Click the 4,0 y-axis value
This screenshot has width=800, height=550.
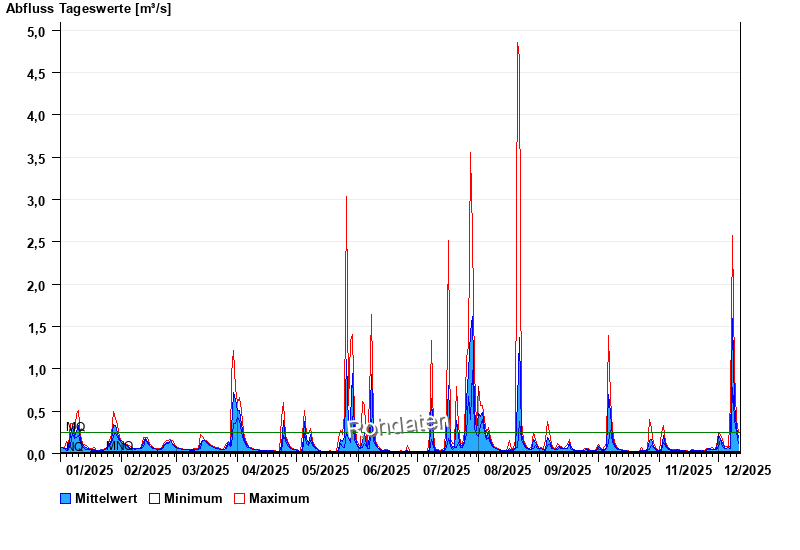pyautogui.click(x=36, y=116)
